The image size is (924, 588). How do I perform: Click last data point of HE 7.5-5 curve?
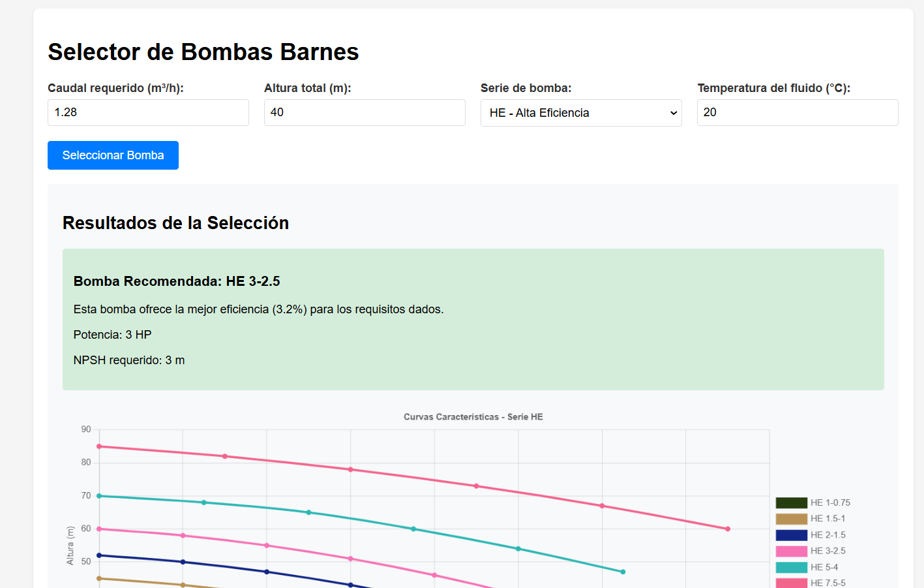(x=728, y=529)
